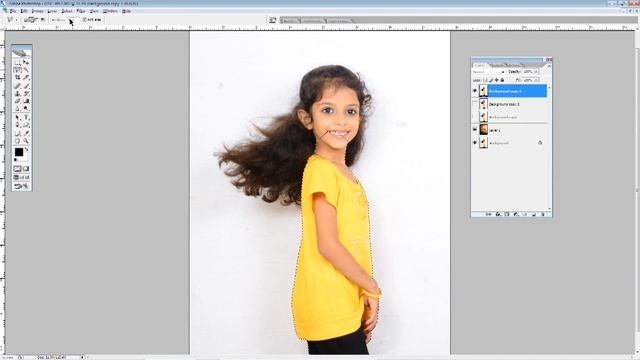The width and height of the screenshot is (640, 360).
Task: Click the Jump to ImageReady button
Action: point(22,185)
